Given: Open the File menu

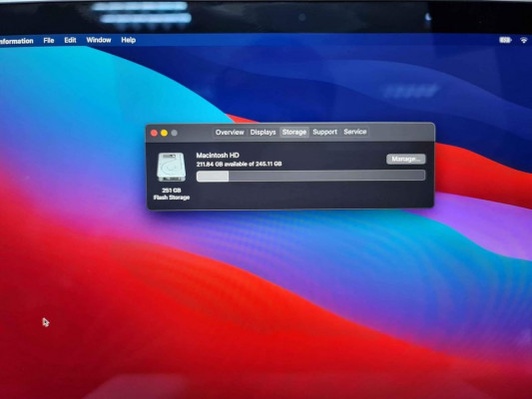Looking at the screenshot, I should coord(49,40).
